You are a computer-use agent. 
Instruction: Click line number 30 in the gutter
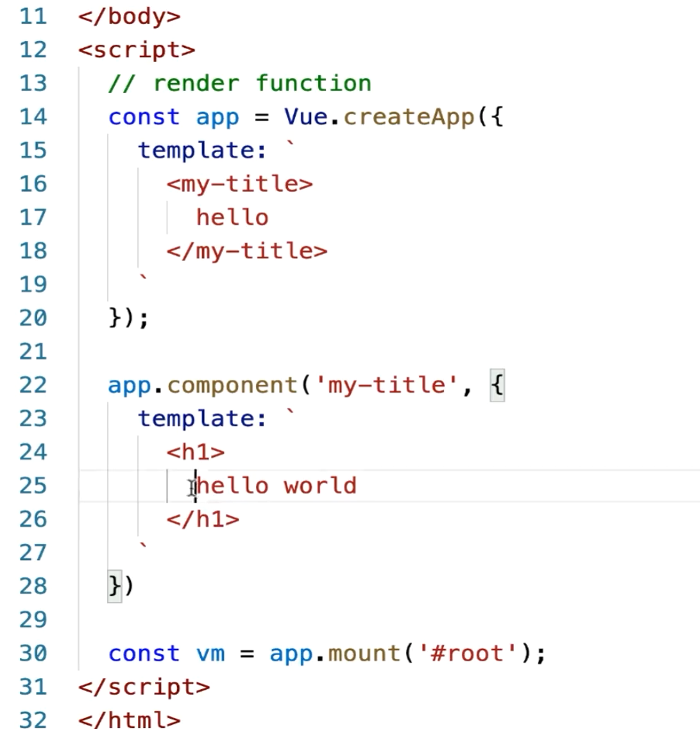tap(33, 654)
